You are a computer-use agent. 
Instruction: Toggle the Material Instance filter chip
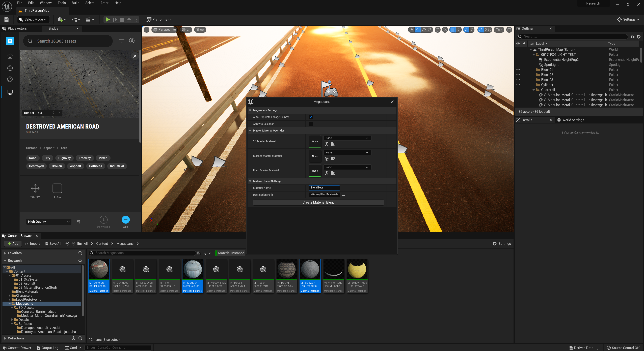(230, 253)
